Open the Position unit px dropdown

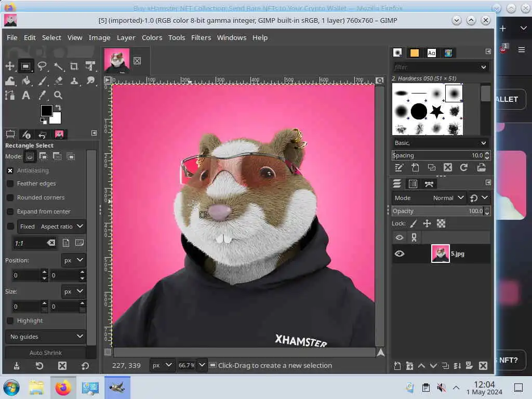tap(73, 260)
